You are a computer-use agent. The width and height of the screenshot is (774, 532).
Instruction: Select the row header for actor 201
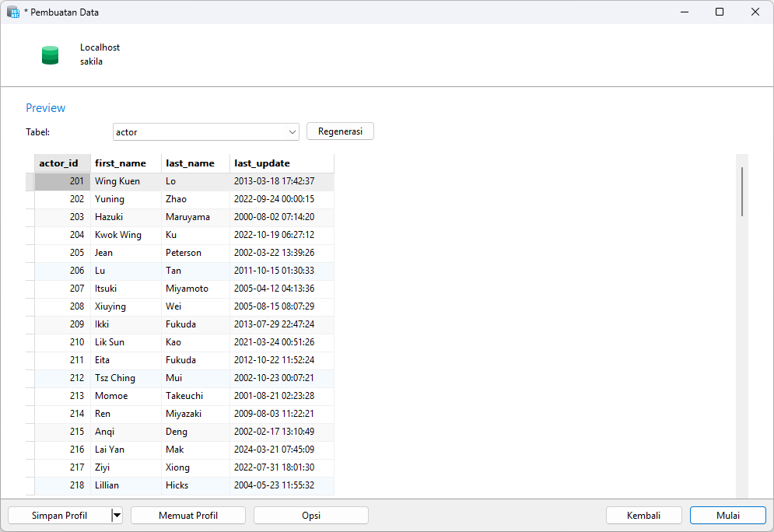(30, 181)
